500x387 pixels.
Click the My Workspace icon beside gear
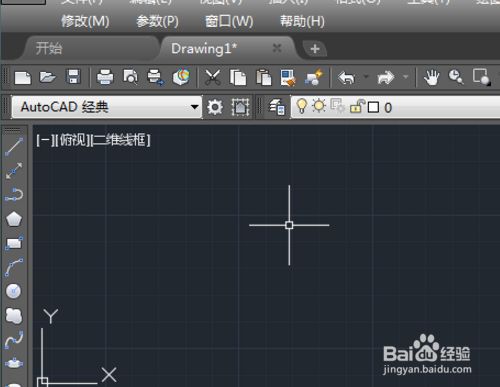(x=240, y=107)
